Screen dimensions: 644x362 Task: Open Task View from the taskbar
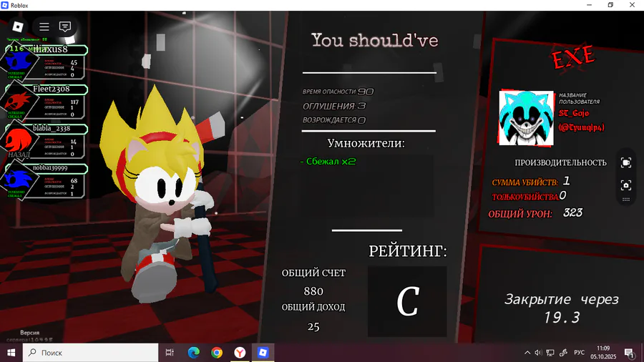[x=169, y=353]
